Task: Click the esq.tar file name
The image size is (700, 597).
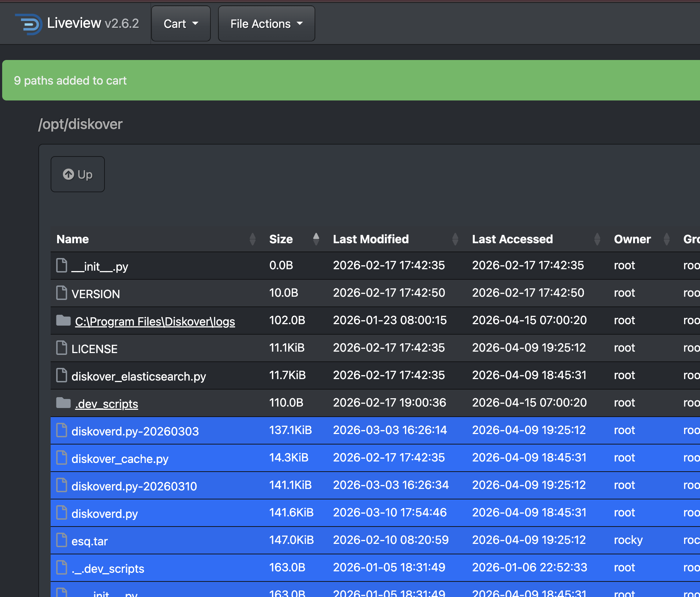Action: click(90, 541)
